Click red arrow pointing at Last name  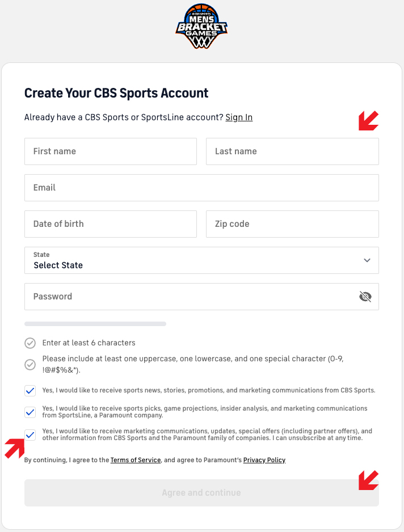(368, 120)
